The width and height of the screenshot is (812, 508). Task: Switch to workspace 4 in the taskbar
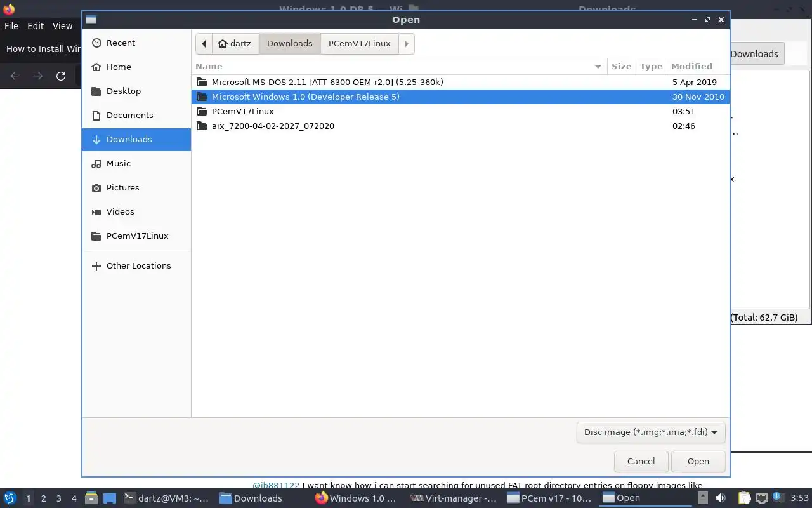tap(74, 498)
